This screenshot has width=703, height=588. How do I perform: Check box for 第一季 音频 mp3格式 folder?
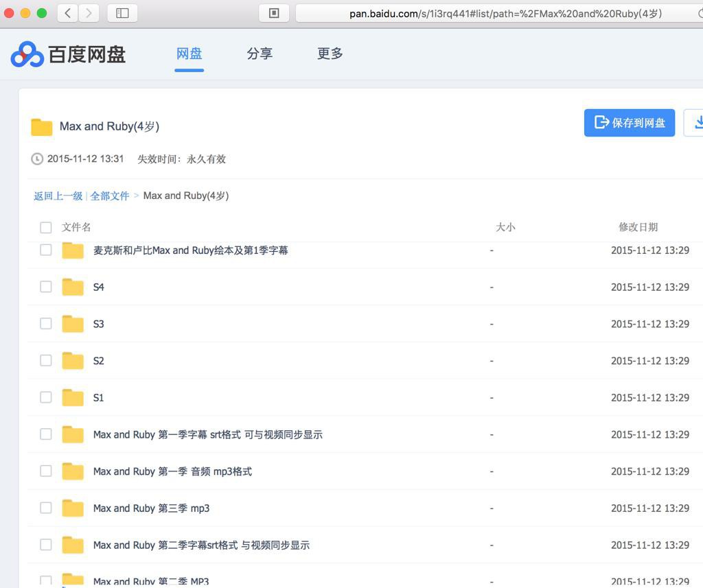click(46, 471)
